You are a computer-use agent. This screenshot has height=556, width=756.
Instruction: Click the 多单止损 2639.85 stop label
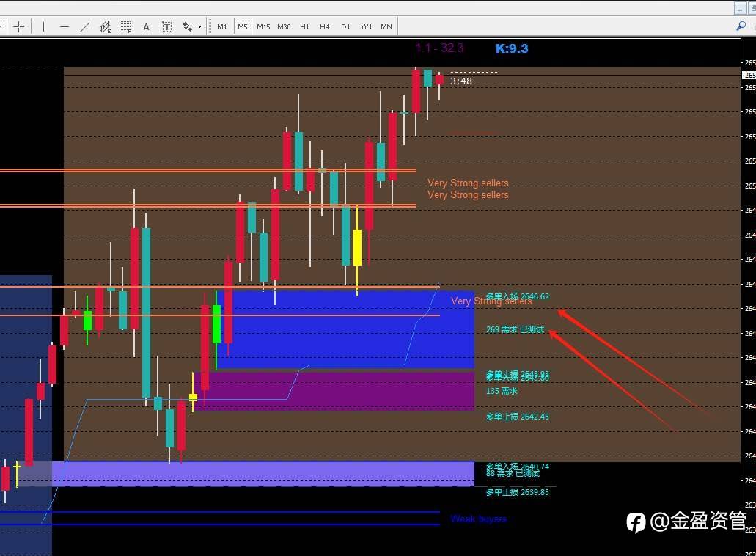[x=518, y=492]
